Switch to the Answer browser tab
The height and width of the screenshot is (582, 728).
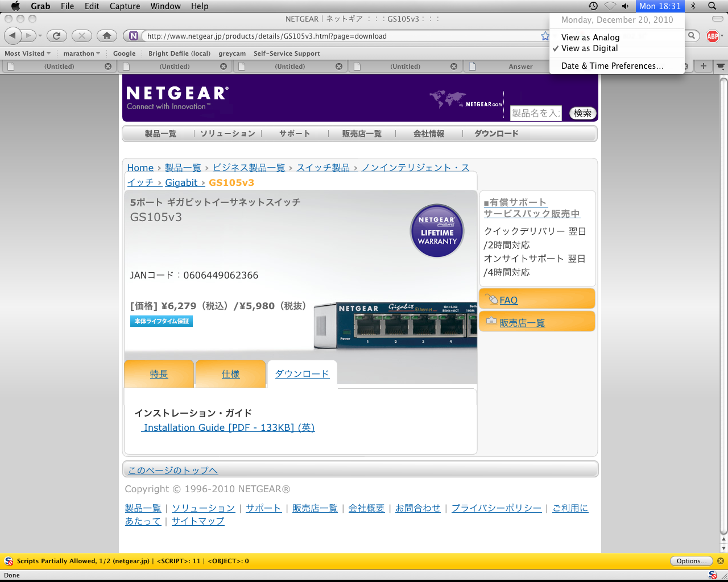(520, 66)
